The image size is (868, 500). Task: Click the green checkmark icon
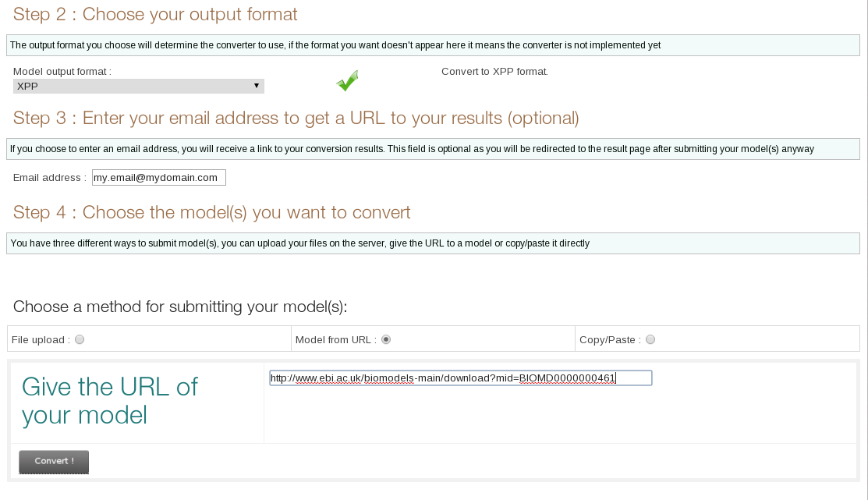[347, 80]
